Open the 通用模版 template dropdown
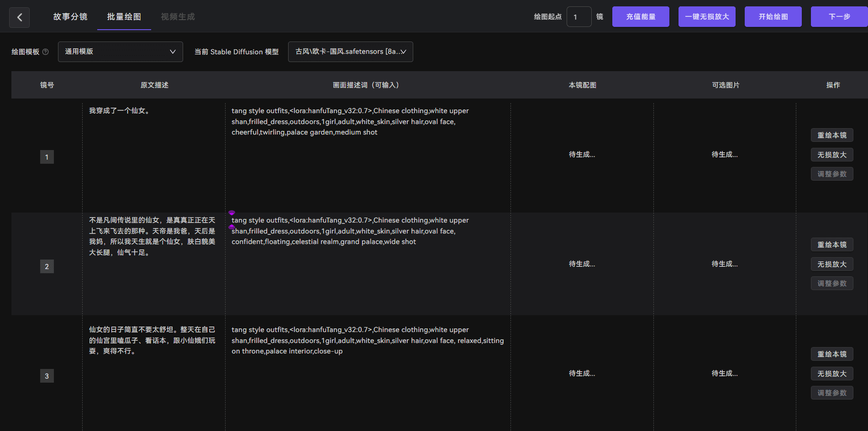 [x=121, y=52]
